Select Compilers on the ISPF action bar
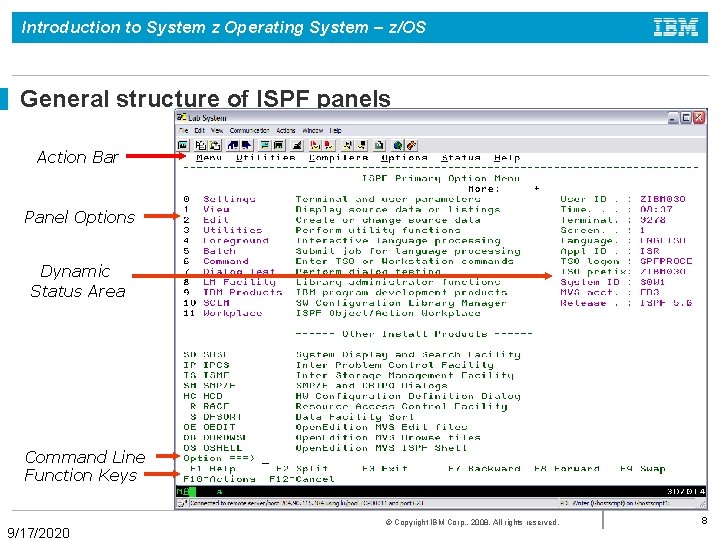This screenshot has height=540, width=720. 338,158
